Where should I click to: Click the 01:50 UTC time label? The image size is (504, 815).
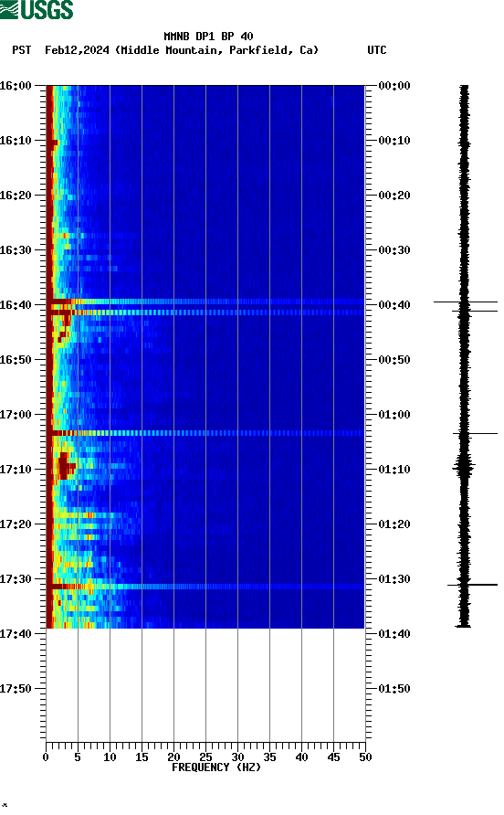pyautogui.click(x=394, y=689)
